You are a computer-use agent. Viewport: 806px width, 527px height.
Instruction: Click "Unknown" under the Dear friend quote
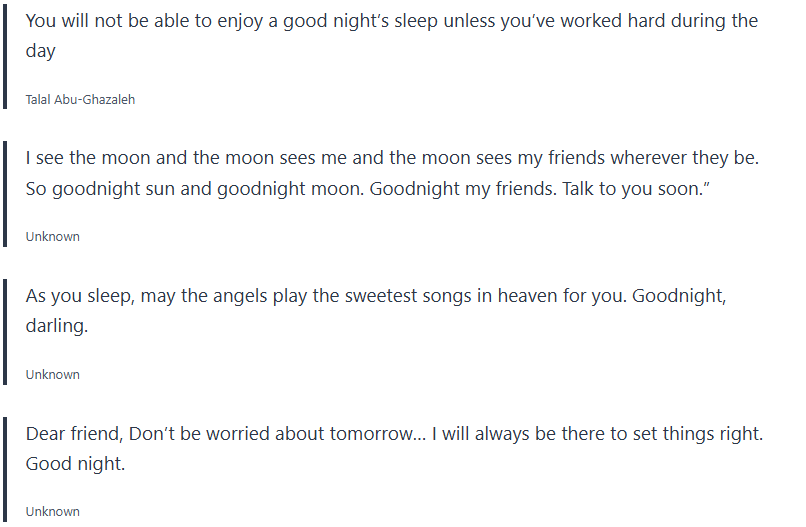pyautogui.click(x=52, y=511)
